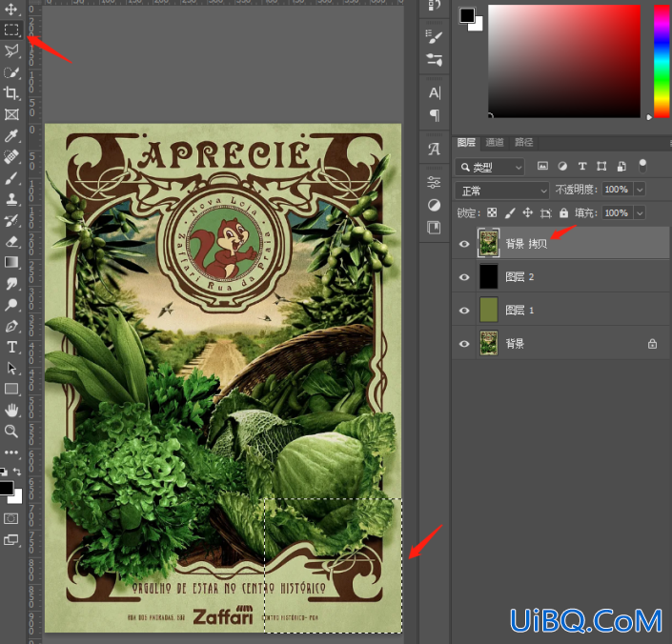Screen dimensions: 672x644
Task: Select the History Brush tool
Action: coord(11,220)
